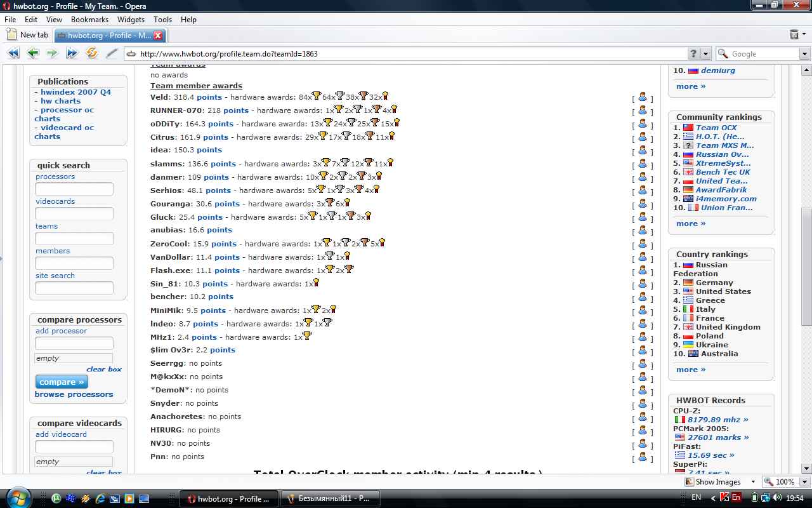The image size is (812, 508).
Task: Expand the Google search engine dropdown
Action: 804,54
